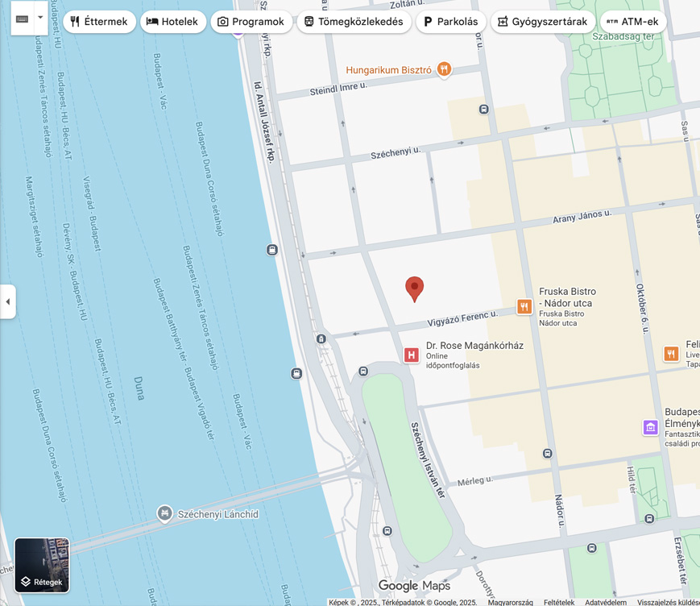Image resolution: width=700 pixels, height=606 pixels.
Task: Click the transit stop on Id. Antall József rkp.
Action: [272, 250]
